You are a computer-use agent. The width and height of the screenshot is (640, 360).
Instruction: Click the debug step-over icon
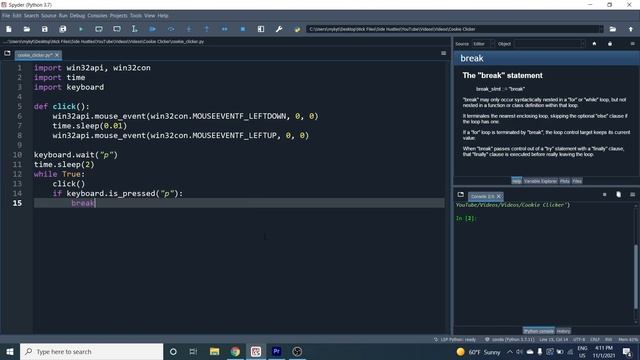(x=171, y=29)
